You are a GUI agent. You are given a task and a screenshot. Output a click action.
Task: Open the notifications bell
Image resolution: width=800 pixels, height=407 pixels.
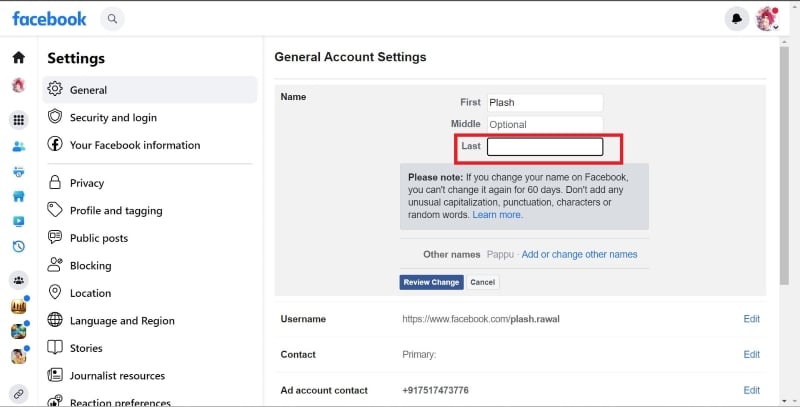[x=737, y=19]
